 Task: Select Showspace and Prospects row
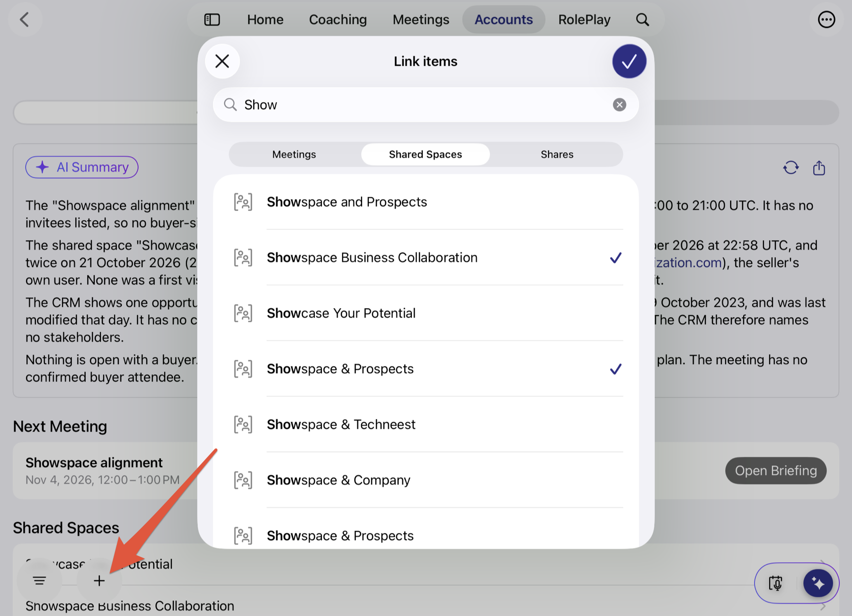tap(426, 202)
